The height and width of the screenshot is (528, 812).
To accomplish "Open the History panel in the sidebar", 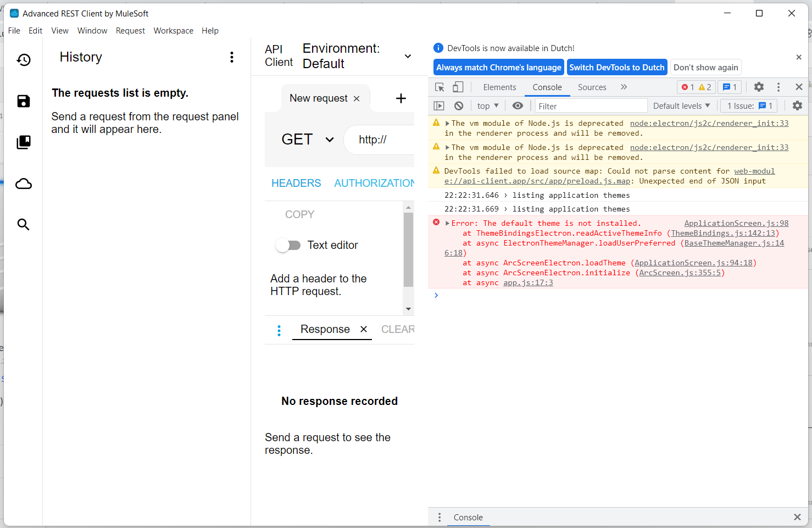I will pyautogui.click(x=24, y=59).
